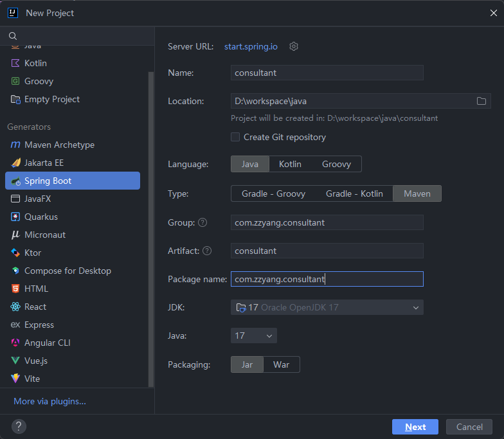Viewport: 504px width, 439px height.
Task: Open the start.spring.io server link
Action: [x=251, y=46]
